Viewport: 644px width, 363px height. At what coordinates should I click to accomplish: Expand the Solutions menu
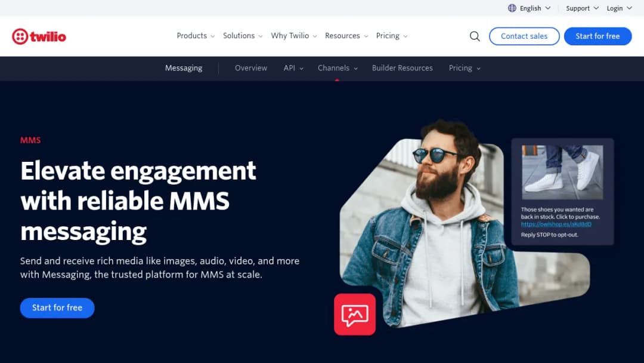[242, 36]
